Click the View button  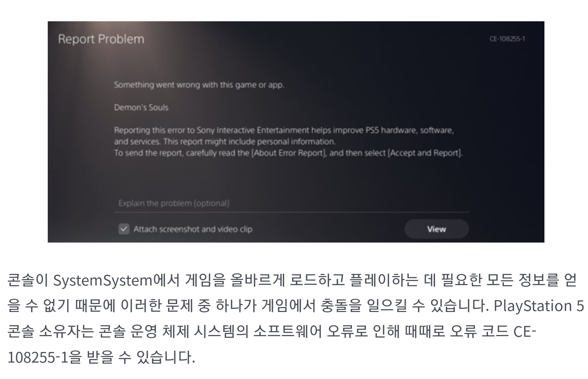tap(436, 229)
